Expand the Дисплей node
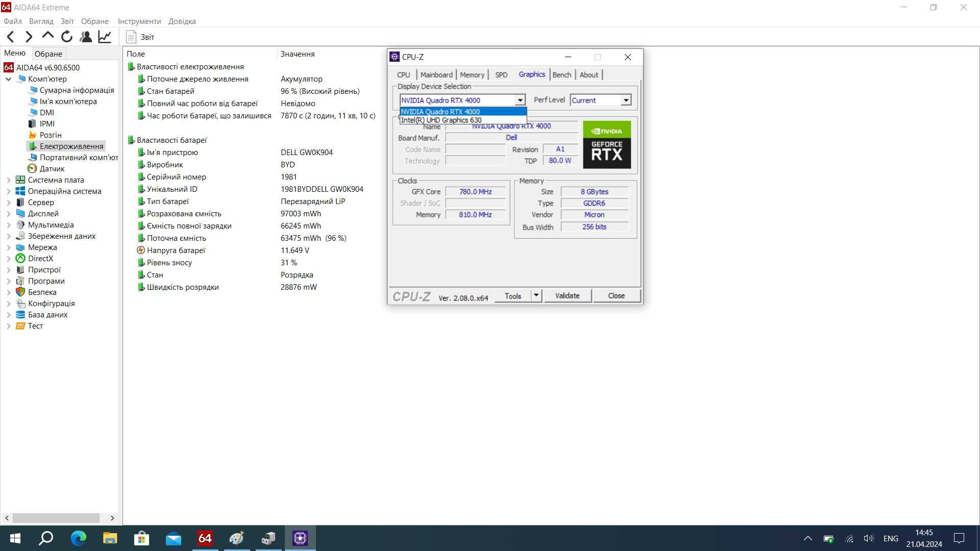 coord(8,214)
